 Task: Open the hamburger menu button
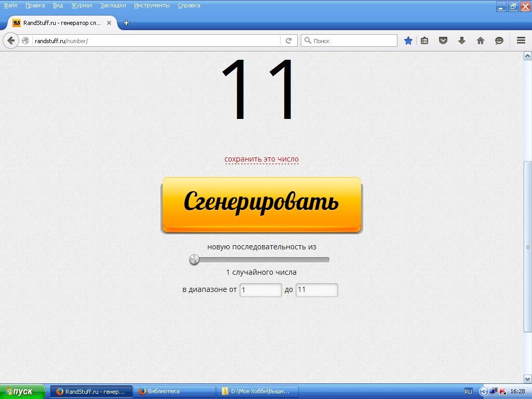point(521,41)
